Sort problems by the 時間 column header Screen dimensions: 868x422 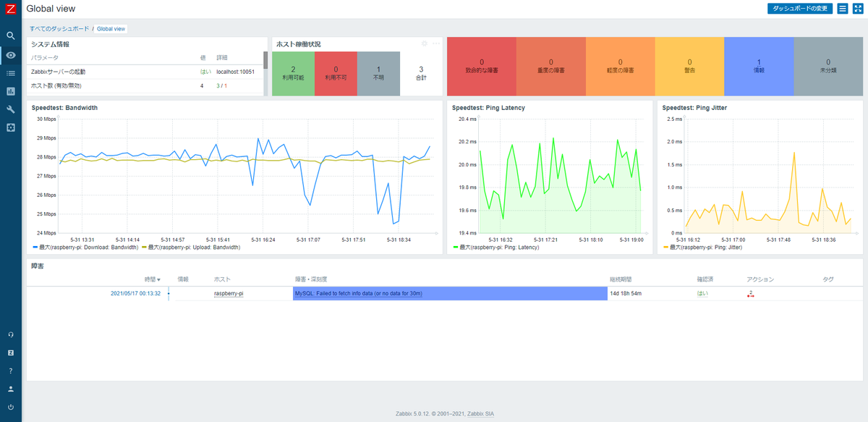click(152, 279)
